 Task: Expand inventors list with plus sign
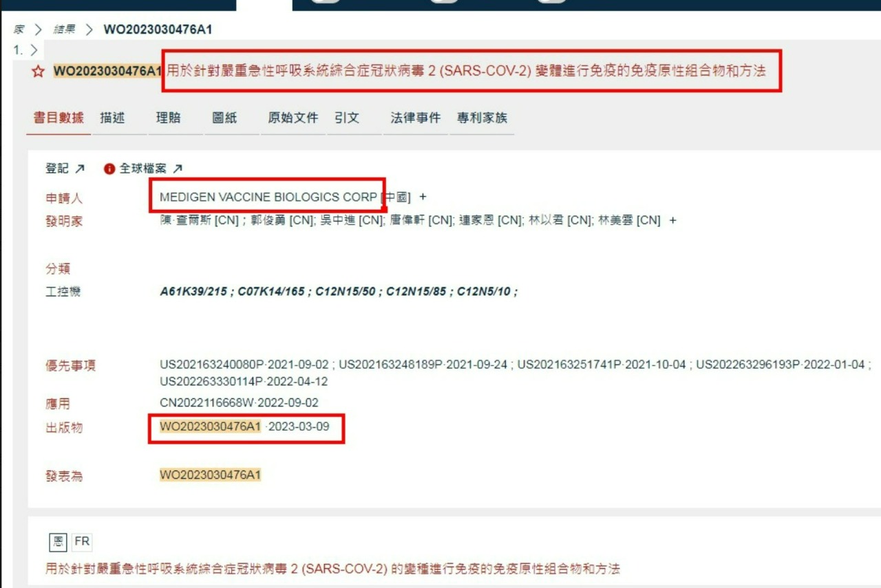point(672,221)
